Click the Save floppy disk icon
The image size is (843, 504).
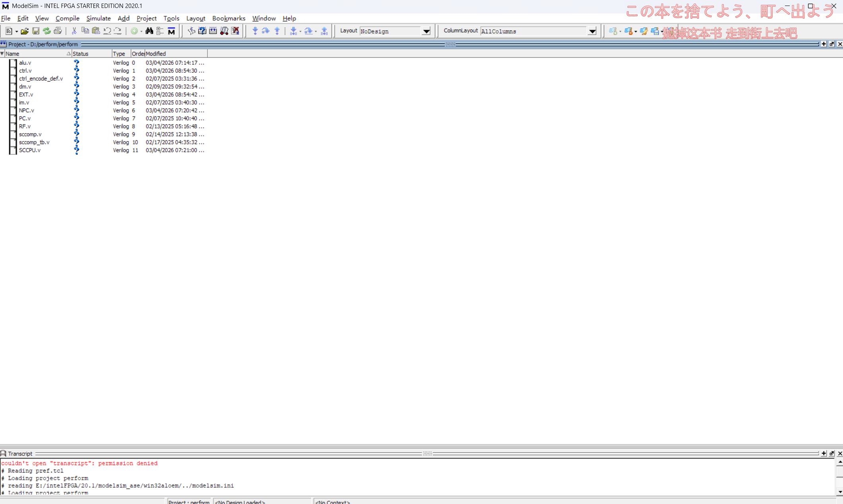coord(36,31)
